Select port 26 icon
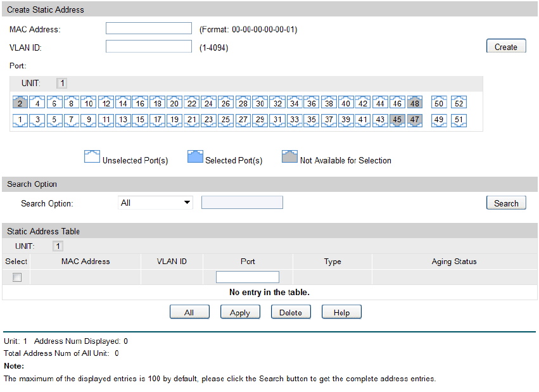The image size is (539, 392). pyautogui.click(x=225, y=103)
